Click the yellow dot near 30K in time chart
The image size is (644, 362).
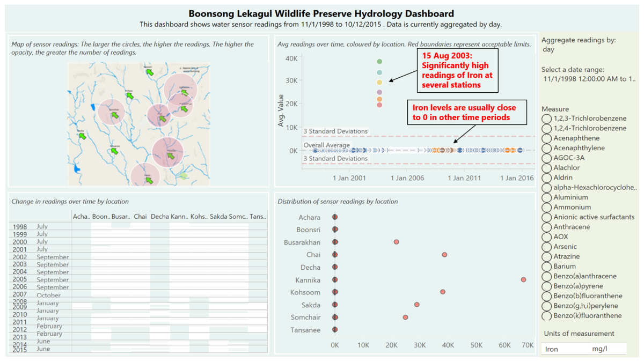(x=379, y=83)
